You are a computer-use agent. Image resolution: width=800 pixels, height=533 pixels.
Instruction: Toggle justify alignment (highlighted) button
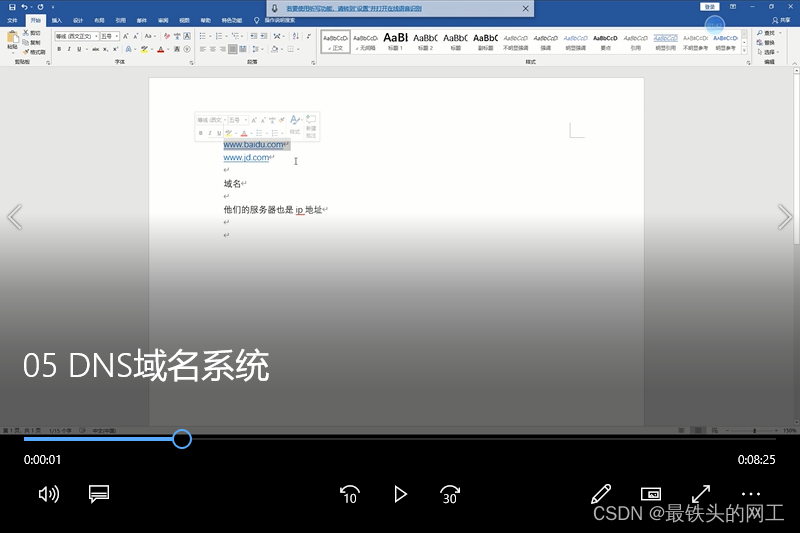pyautogui.click(x=233, y=49)
